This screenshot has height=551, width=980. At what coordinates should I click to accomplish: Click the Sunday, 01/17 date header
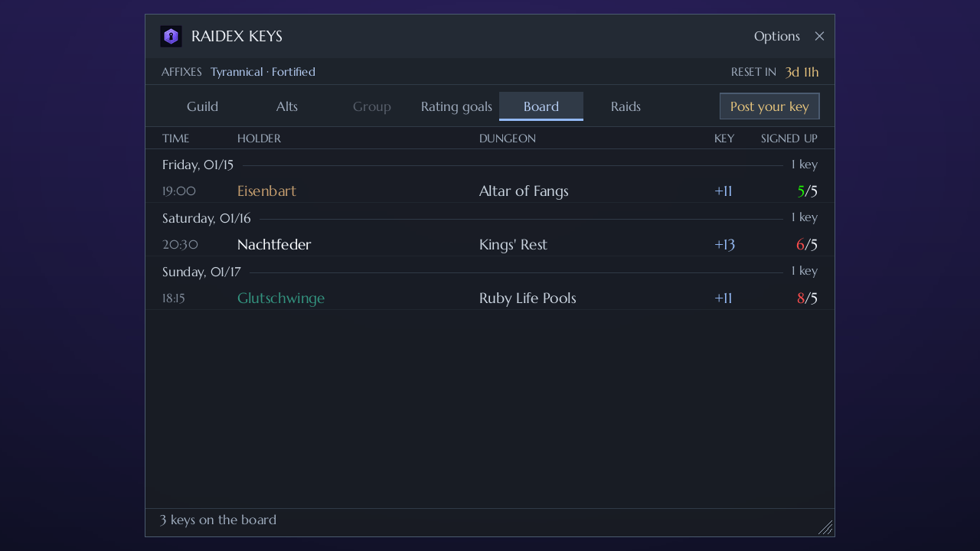[201, 272]
